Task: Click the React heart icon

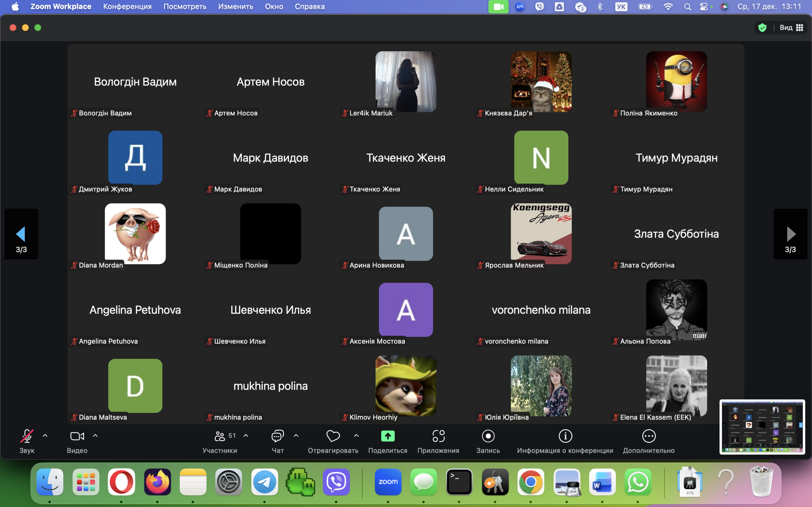Action: [333, 436]
